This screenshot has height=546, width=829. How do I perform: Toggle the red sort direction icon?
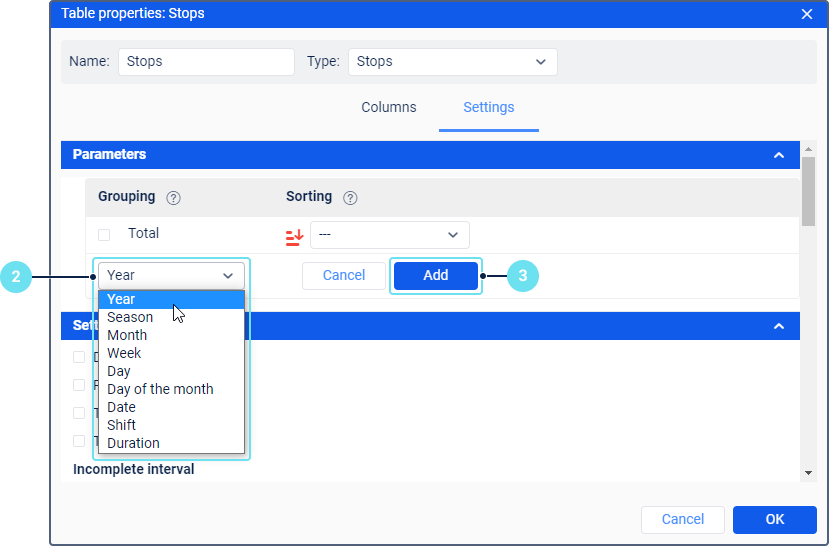[x=294, y=237]
